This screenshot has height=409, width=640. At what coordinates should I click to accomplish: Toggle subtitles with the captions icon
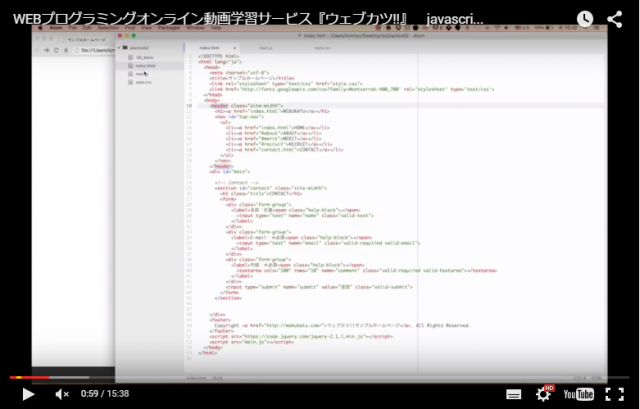click(513, 394)
